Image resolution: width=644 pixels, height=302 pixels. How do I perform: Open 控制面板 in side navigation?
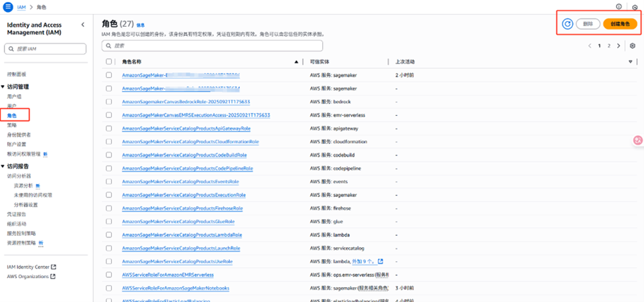coord(17,74)
